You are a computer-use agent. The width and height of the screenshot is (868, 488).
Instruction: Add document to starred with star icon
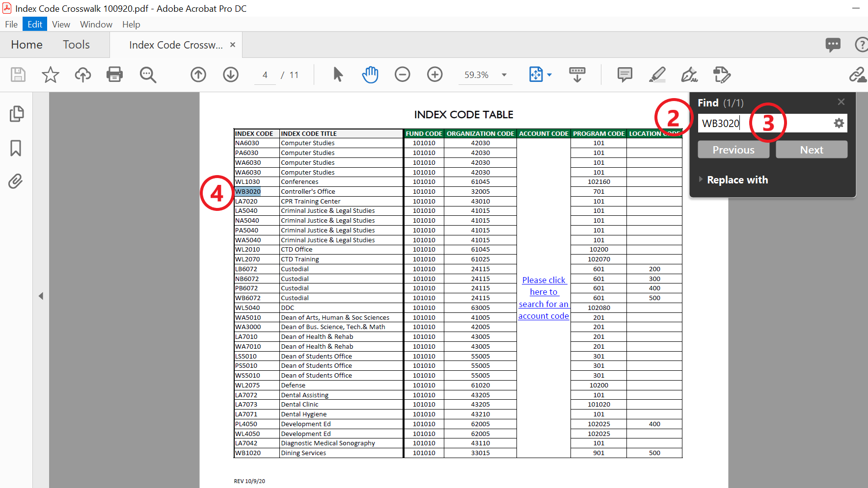coord(50,75)
